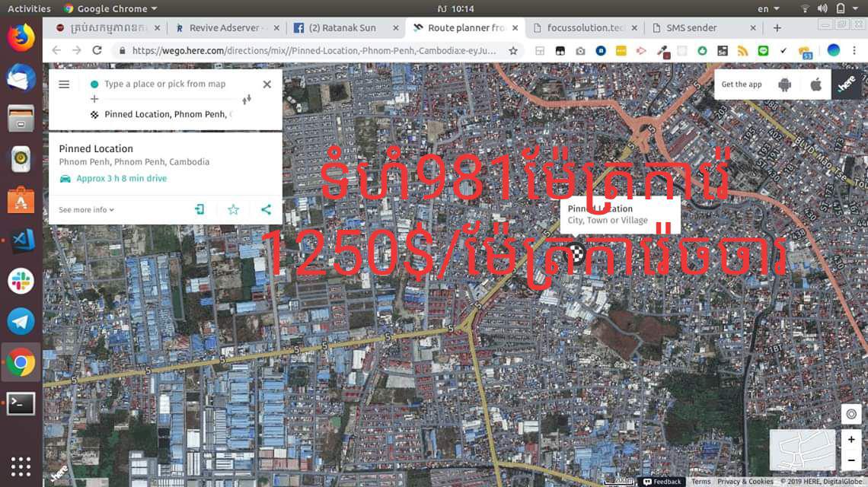
Task: Zoom out on the map
Action: [851, 460]
